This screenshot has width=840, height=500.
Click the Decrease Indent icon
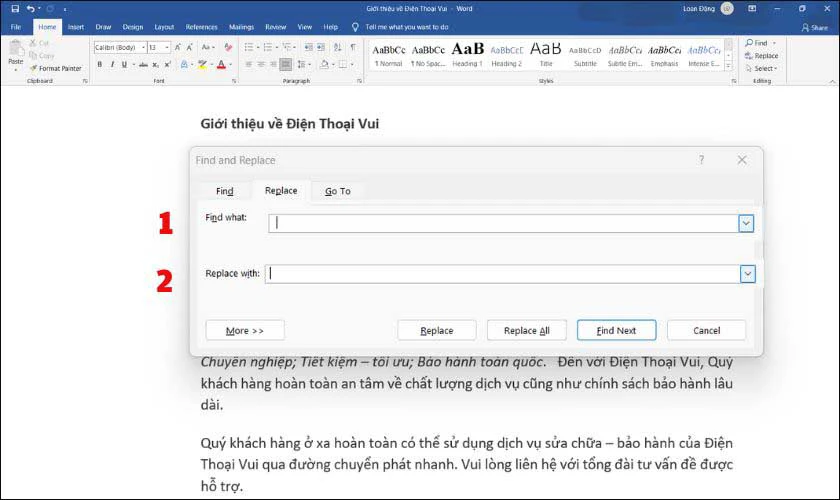coord(309,47)
